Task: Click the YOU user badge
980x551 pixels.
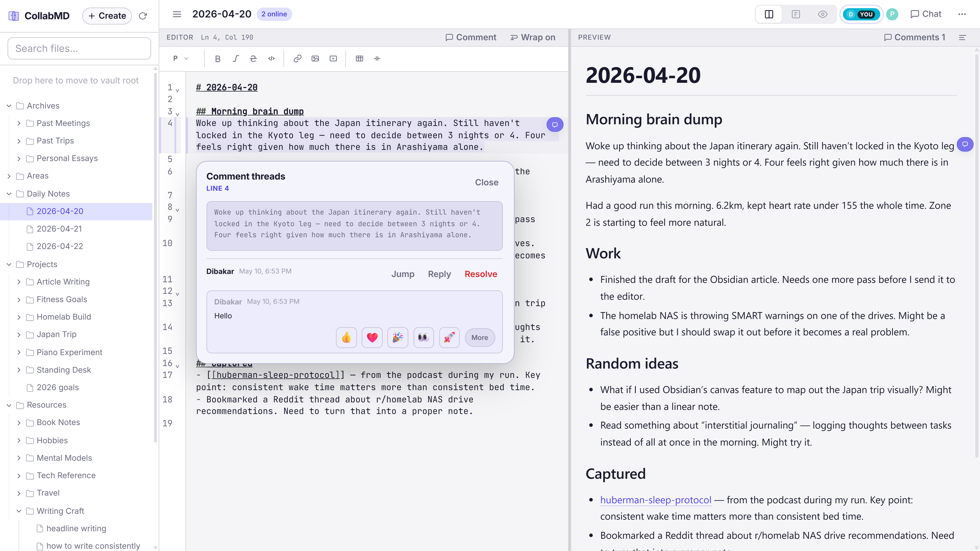Action: tap(861, 14)
